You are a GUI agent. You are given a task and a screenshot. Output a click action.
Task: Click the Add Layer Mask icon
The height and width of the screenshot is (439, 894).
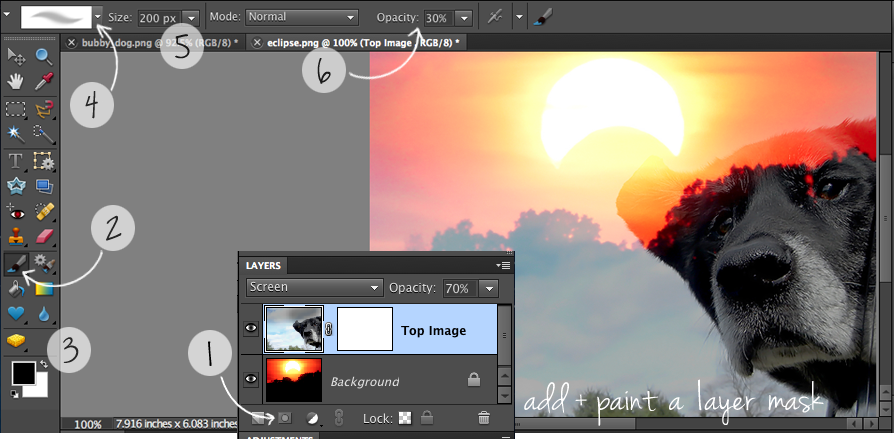(284, 418)
